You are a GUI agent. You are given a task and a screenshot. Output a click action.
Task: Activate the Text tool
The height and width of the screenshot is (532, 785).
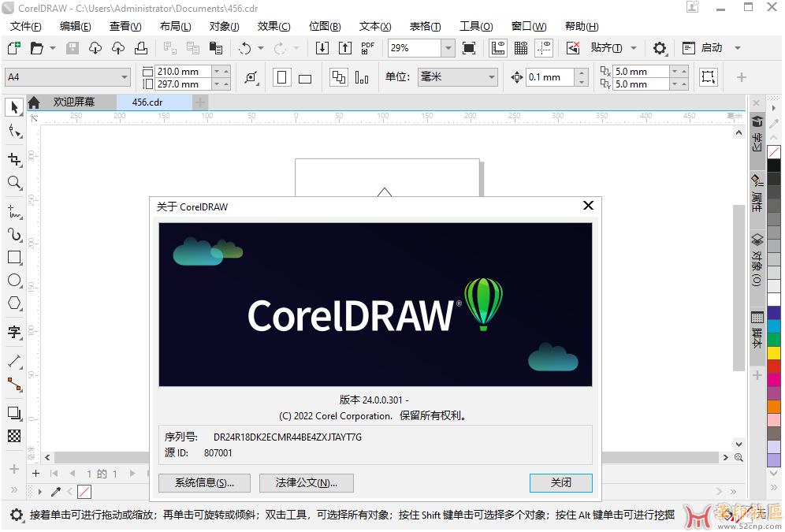14,332
